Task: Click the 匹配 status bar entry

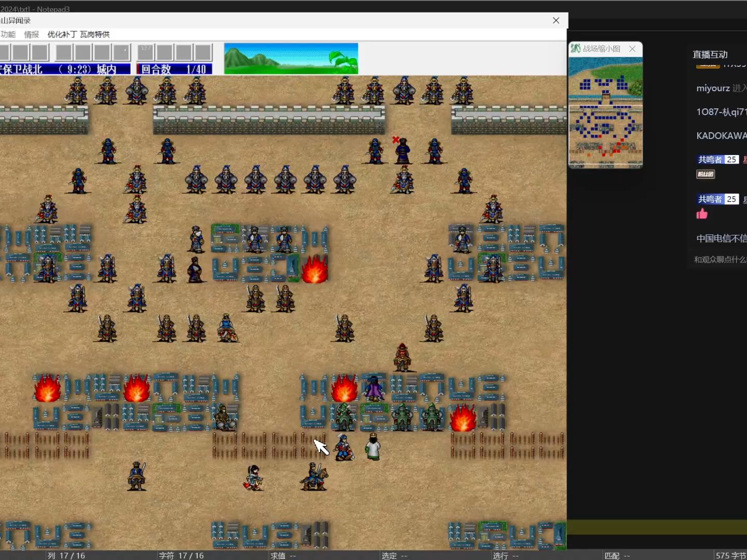Action: (617, 555)
